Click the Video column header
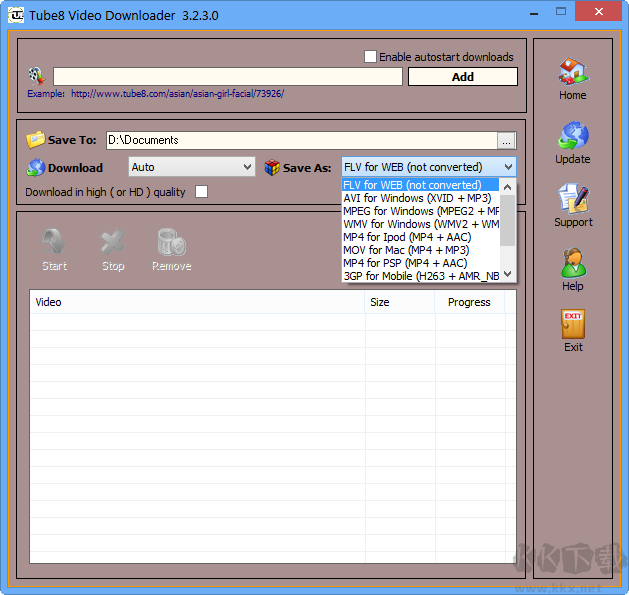Image resolution: width=629 pixels, height=595 pixels. (197, 302)
